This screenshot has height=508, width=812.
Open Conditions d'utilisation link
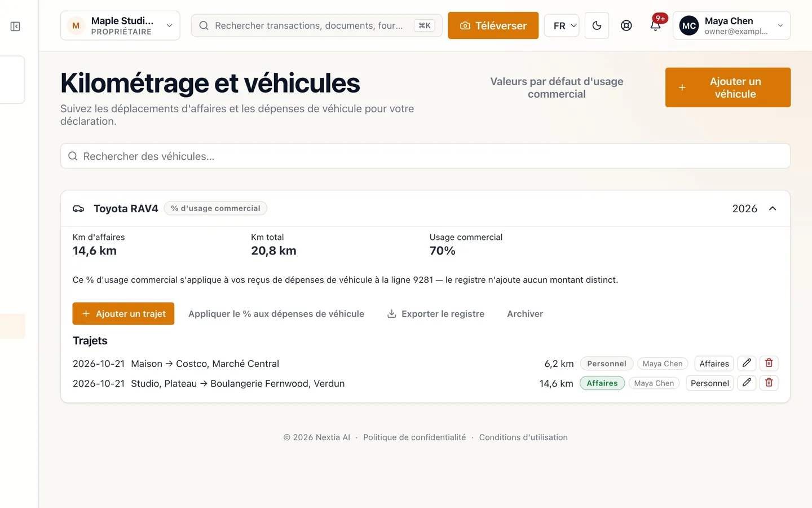click(x=523, y=437)
